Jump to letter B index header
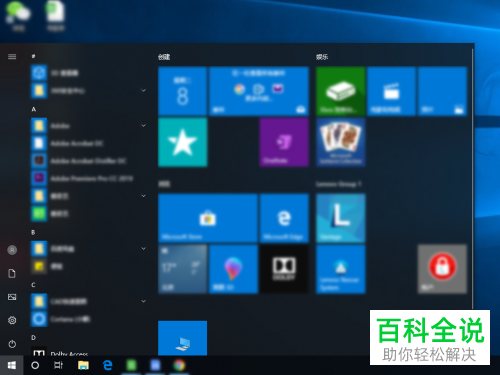This screenshot has height=375, width=500. pyautogui.click(x=33, y=232)
